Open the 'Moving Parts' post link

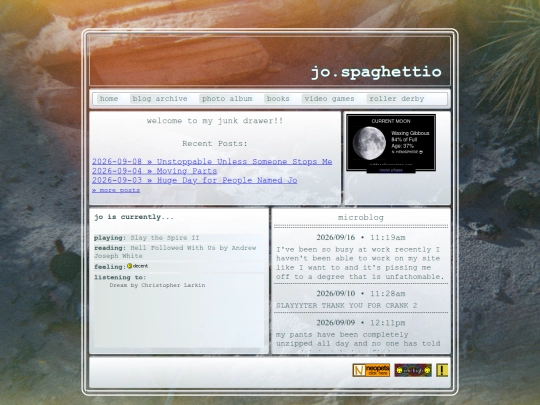coord(154,171)
